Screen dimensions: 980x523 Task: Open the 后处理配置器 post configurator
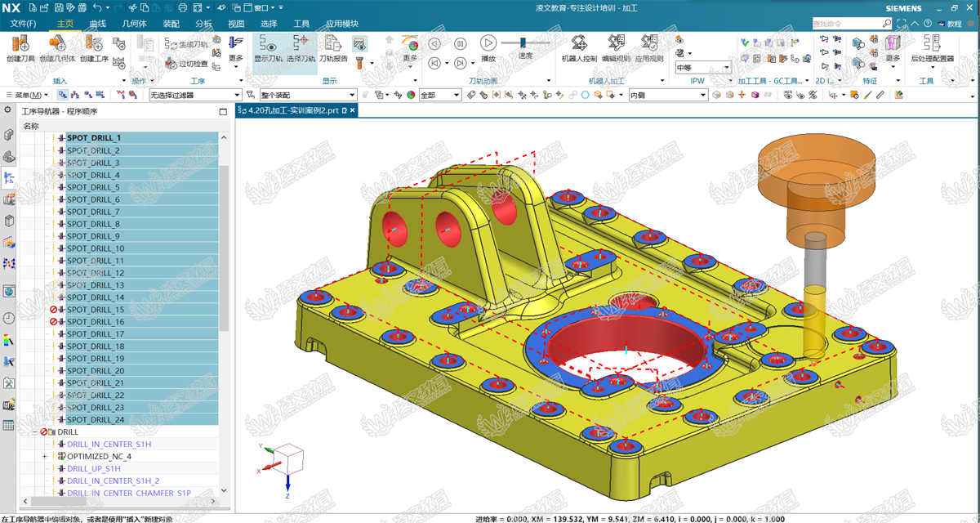click(x=932, y=49)
